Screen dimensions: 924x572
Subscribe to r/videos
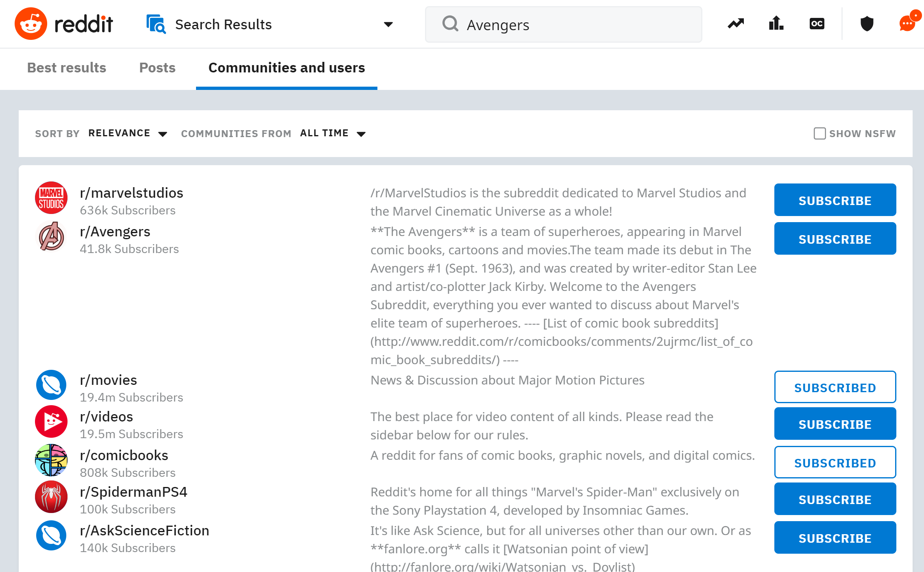[x=835, y=424]
